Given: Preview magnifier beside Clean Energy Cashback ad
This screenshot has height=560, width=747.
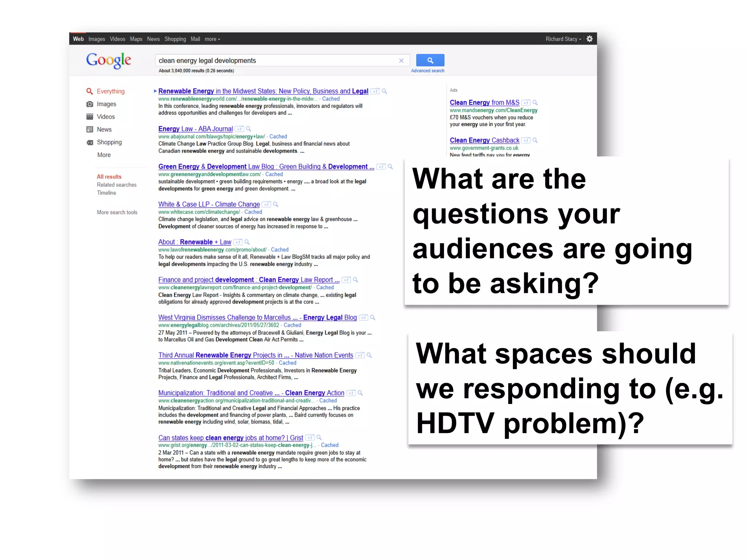Looking at the screenshot, I should coord(535,140).
